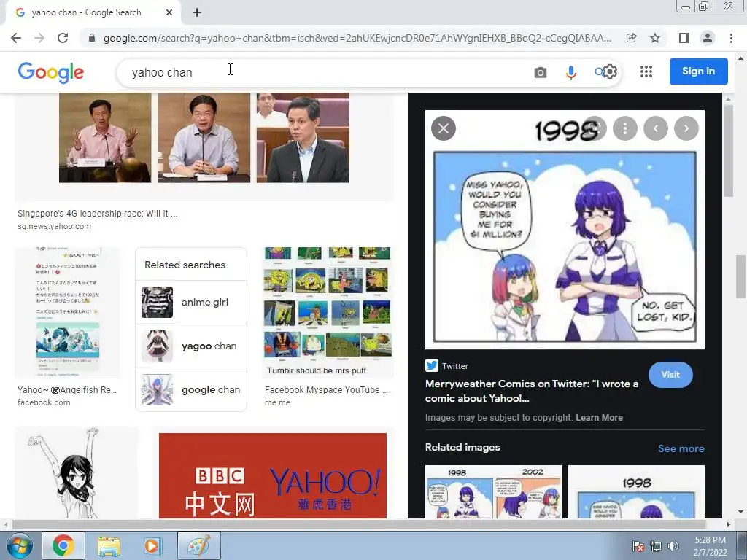The image size is (747, 560).
Task: Open the second 1998 related image
Action: [636, 492]
